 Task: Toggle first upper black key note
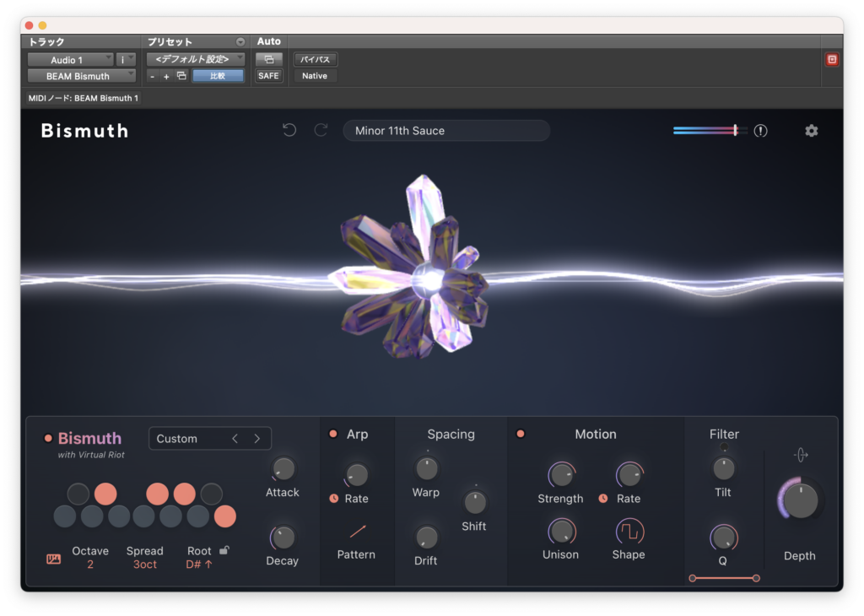(78, 494)
